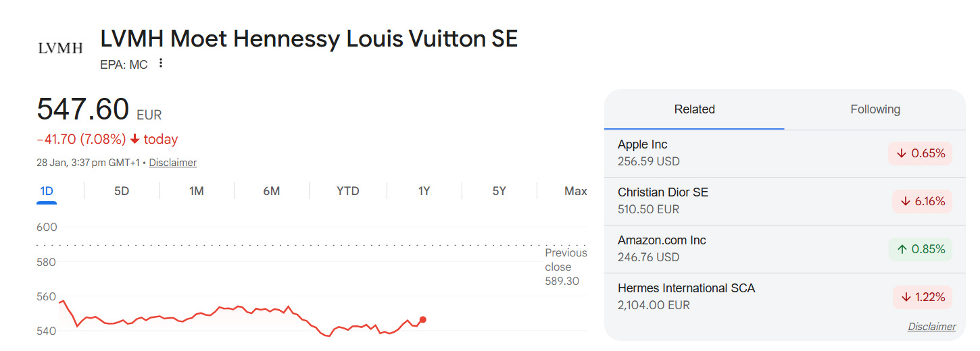Switch the chart to 5D range
The width and height of the screenshot is (980, 351).
(122, 191)
